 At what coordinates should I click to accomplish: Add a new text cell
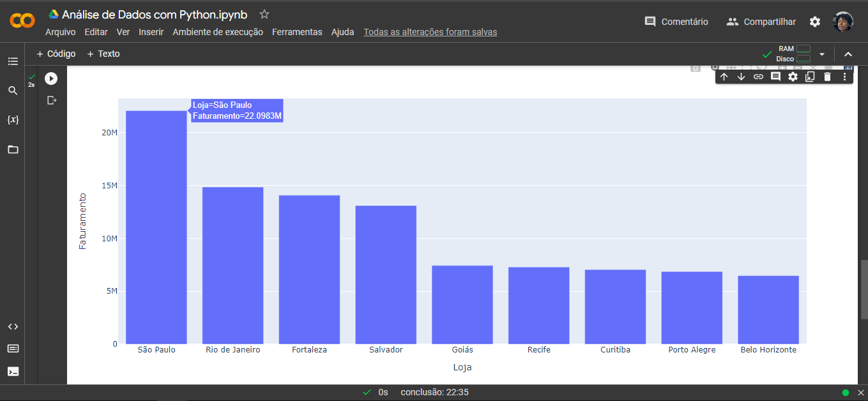[x=103, y=54]
